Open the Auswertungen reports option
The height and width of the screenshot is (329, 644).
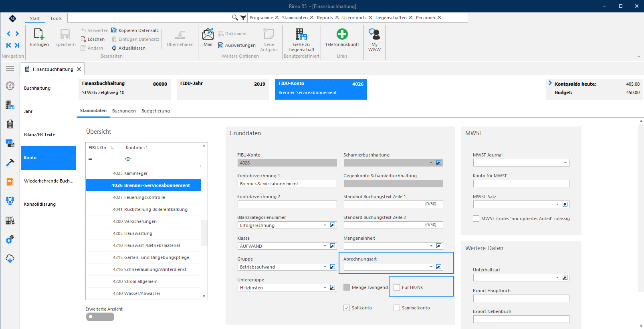(237, 45)
